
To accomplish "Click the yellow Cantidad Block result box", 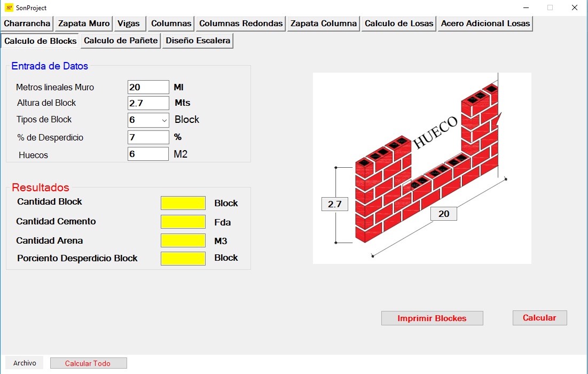I will pos(183,203).
